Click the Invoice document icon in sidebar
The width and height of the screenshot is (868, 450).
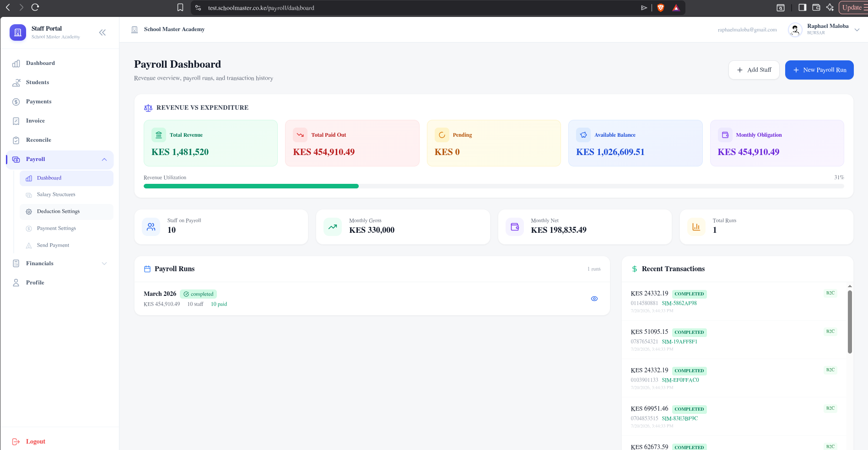click(x=16, y=121)
